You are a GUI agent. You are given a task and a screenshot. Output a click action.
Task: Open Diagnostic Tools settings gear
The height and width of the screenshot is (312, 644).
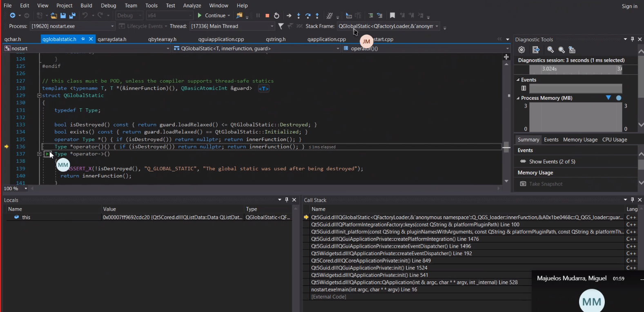click(x=521, y=49)
